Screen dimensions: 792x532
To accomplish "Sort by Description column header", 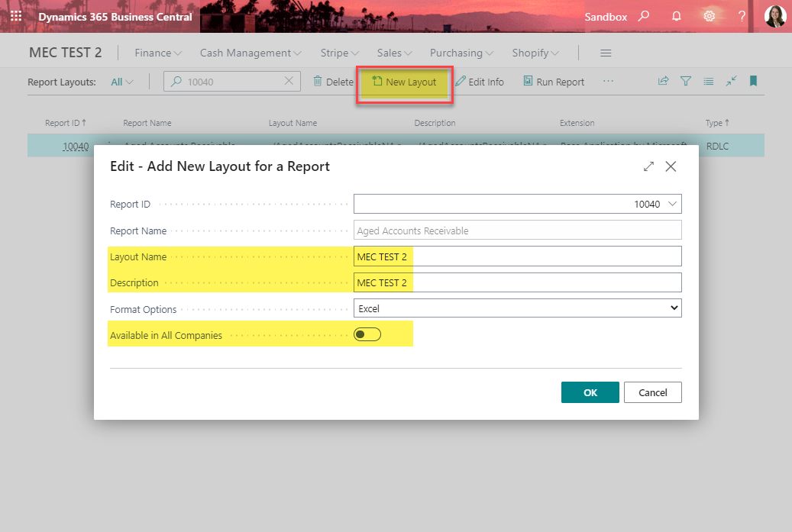I will click(435, 123).
